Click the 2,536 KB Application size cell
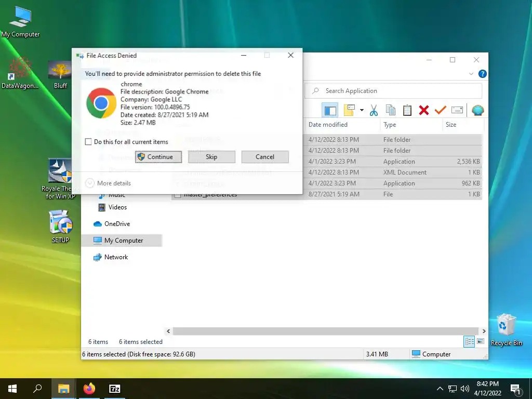Screen dimensions: 532x399 click(468, 162)
